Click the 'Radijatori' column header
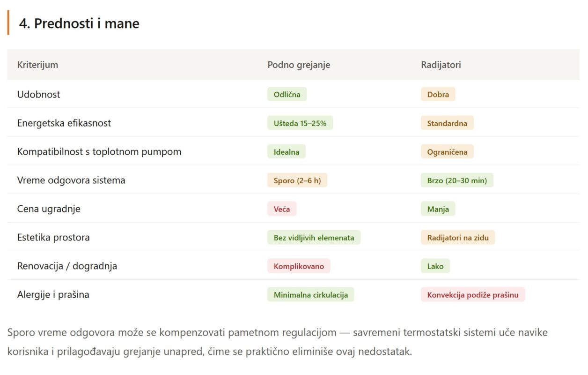588x375 pixels. pyautogui.click(x=441, y=65)
